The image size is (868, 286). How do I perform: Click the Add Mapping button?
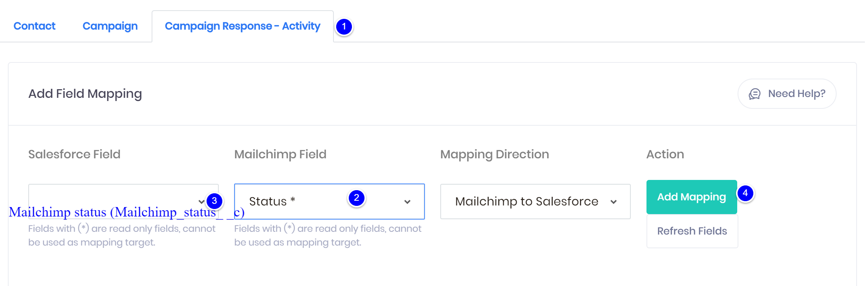pos(692,197)
